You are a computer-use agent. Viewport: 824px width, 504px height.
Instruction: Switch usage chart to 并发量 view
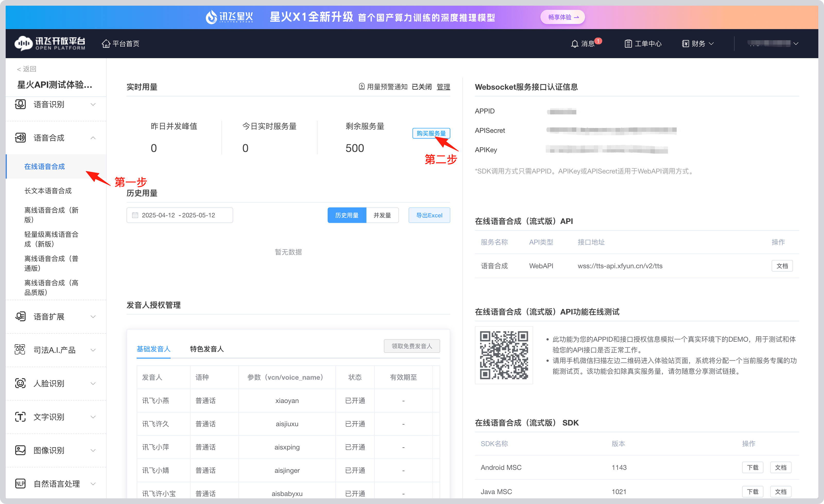pos(382,215)
